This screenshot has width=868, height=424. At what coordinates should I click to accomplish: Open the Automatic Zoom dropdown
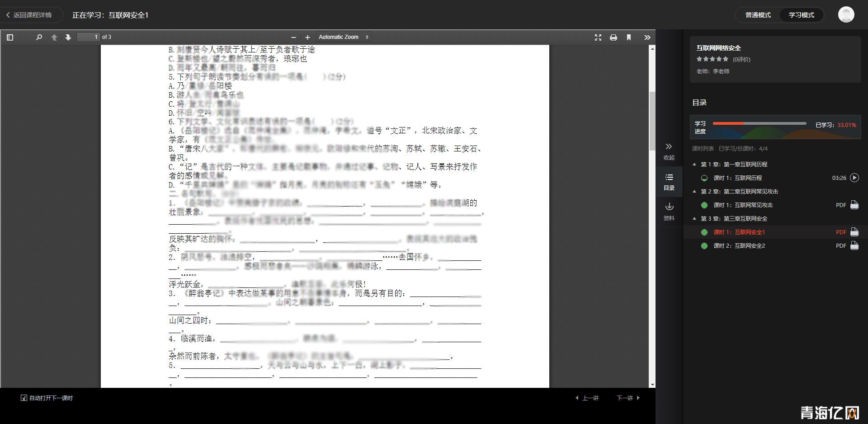click(x=344, y=37)
